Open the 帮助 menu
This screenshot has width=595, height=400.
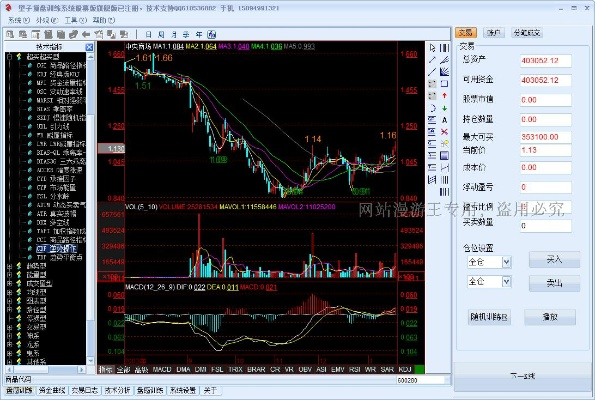[x=104, y=20]
